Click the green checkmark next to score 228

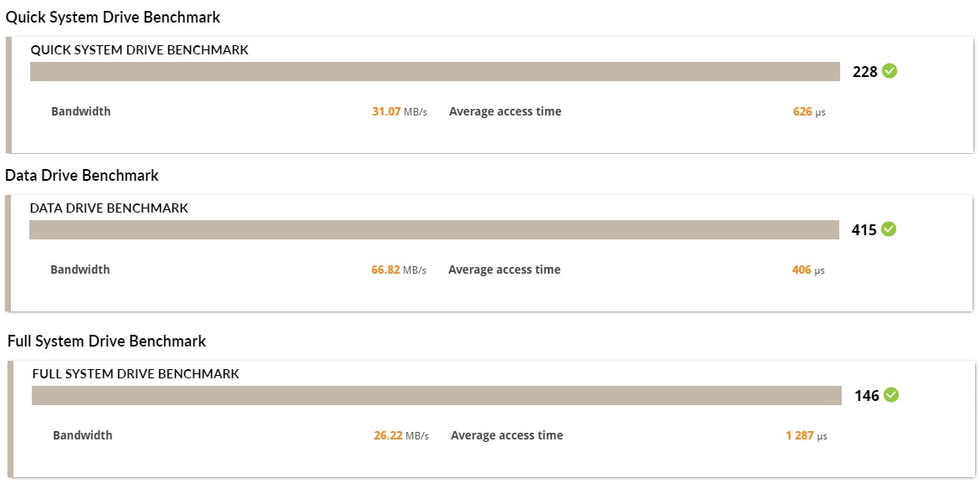click(x=890, y=71)
